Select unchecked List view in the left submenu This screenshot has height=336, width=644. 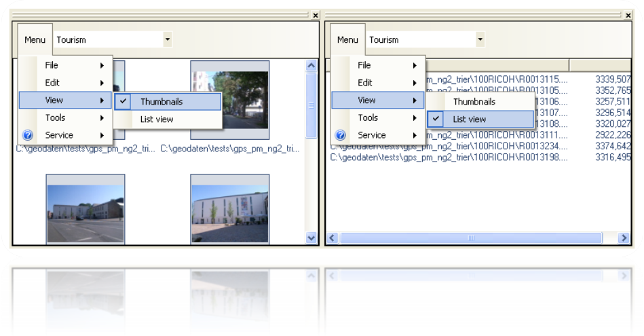pos(157,119)
